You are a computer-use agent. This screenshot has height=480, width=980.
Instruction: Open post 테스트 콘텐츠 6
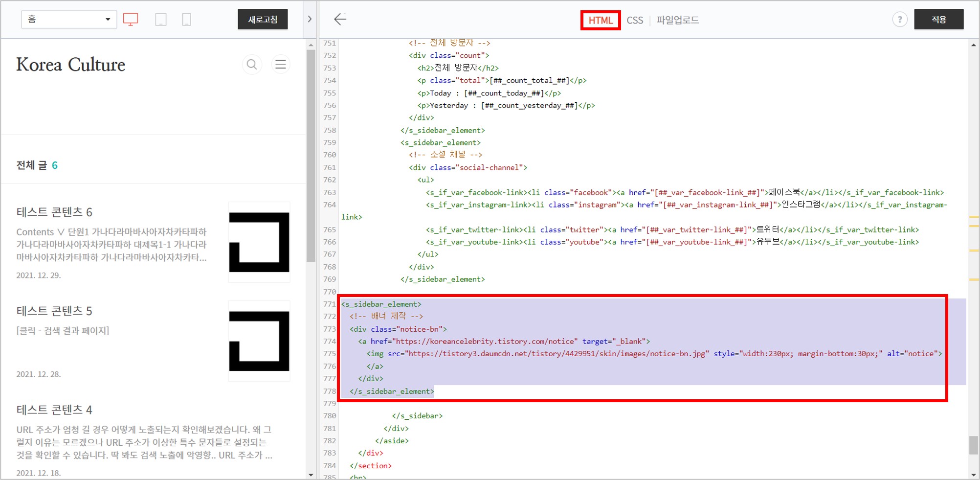click(54, 212)
